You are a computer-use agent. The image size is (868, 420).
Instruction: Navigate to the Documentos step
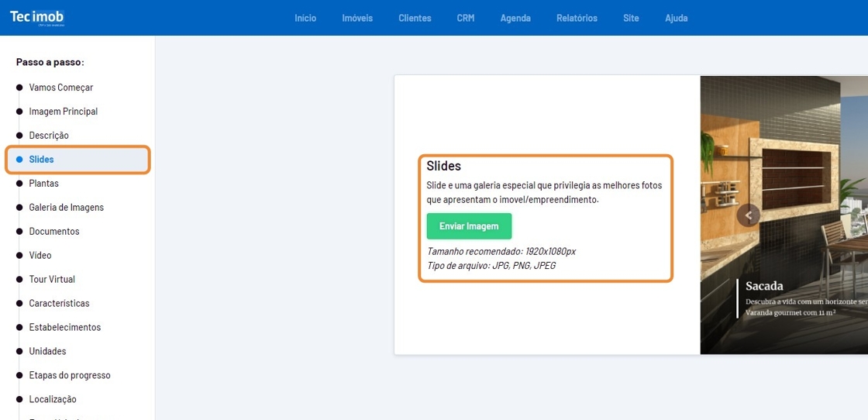click(53, 232)
